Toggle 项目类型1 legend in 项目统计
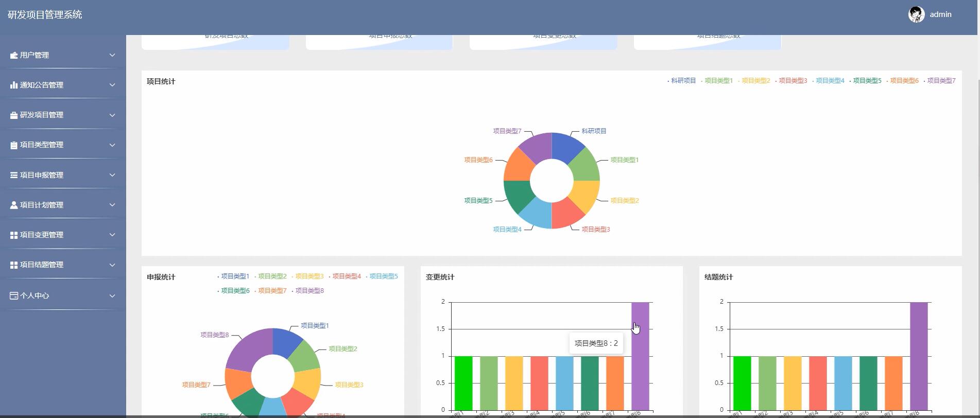The height and width of the screenshot is (418, 980). [717, 81]
